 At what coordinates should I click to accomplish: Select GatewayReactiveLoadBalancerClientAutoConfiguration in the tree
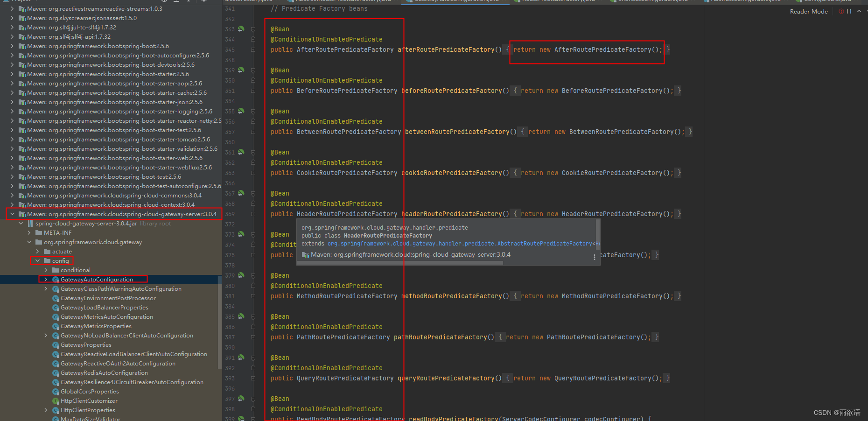pos(134,354)
